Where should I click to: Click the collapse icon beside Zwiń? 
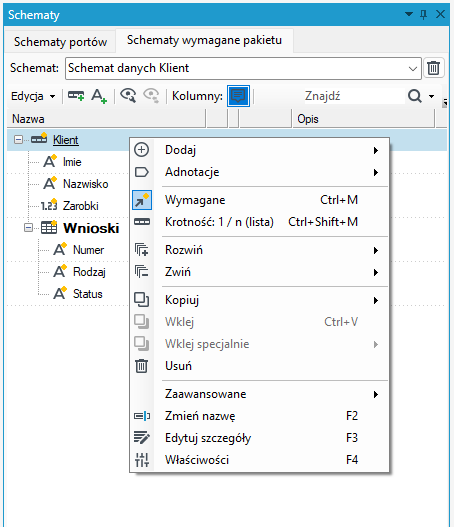[x=141, y=272]
